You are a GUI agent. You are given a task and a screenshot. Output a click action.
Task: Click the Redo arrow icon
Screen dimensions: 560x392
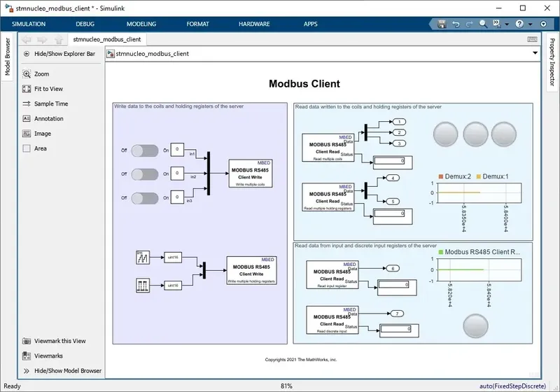tap(469, 24)
